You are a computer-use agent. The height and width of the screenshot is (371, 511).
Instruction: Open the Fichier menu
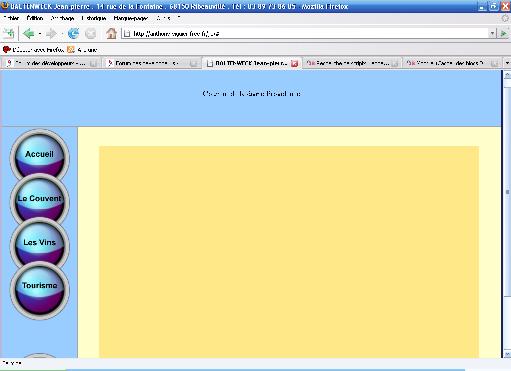point(11,18)
